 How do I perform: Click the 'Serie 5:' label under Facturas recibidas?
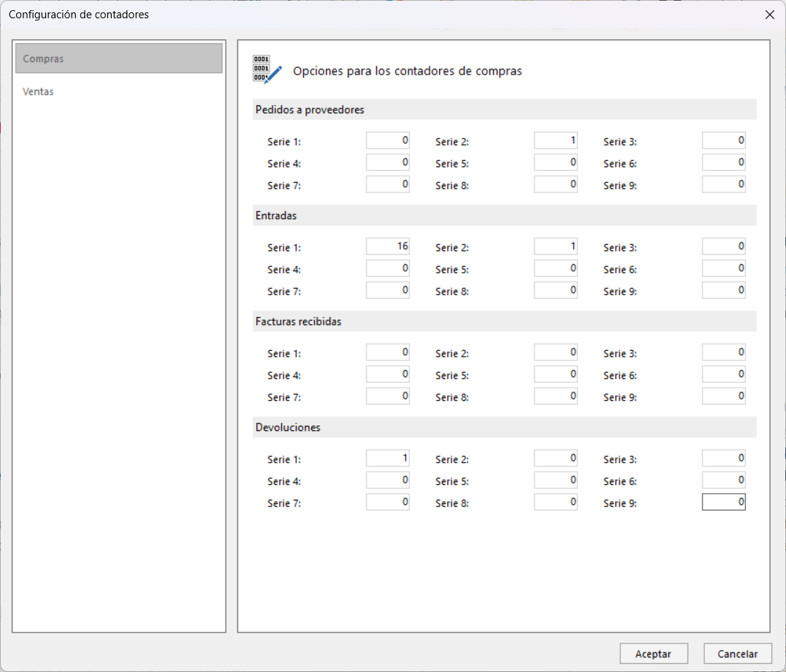pyautogui.click(x=452, y=375)
